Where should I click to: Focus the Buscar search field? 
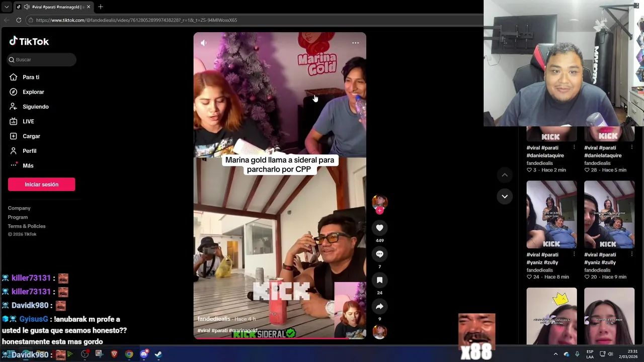(x=42, y=59)
